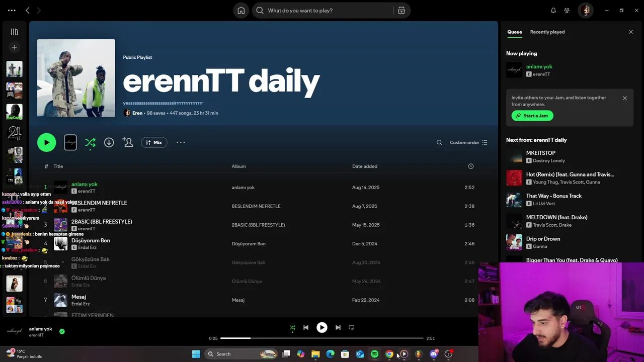Toggle playlist shuffle next to the play button
The width and height of the screenshot is (644, 362).
(90, 142)
